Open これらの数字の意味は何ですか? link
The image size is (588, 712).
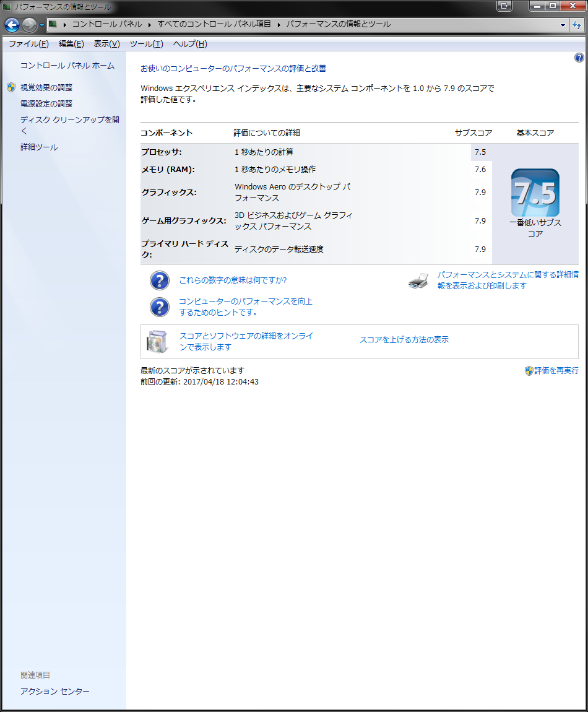click(233, 280)
